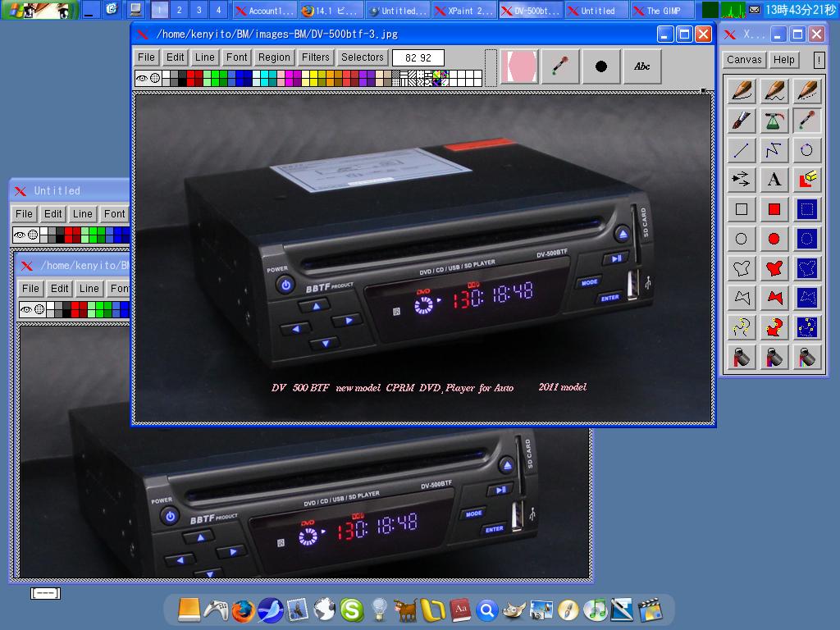The image size is (840, 630).
Task: Switch to virtual desktop 3 in pager
Action: pyautogui.click(x=199, y=11)
